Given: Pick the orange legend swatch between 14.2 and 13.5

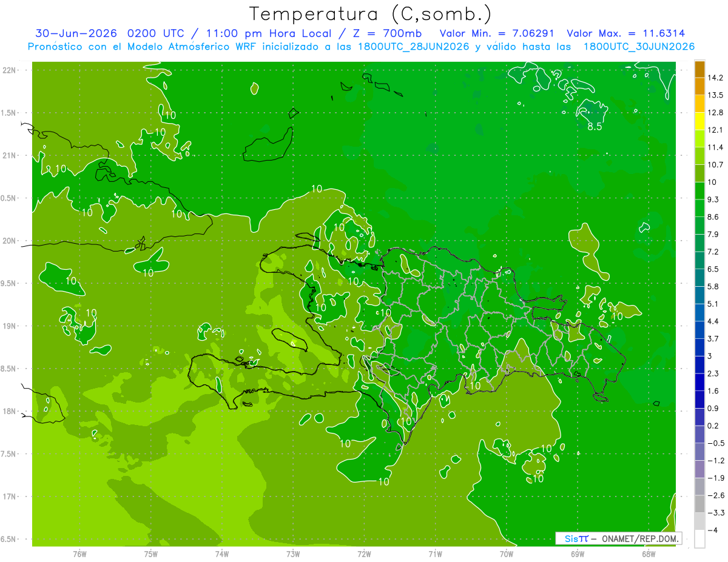Looking at the screenshot, I should point(699,86).
